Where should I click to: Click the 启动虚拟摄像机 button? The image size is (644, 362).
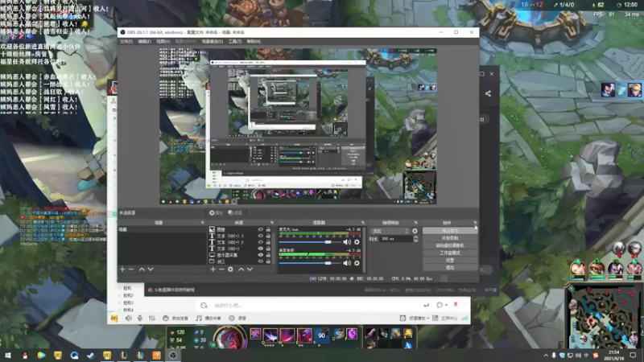[450, 245]
